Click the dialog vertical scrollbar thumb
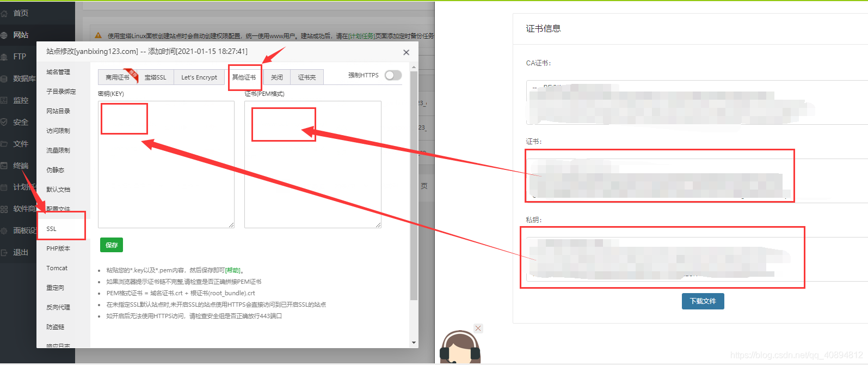Screen dimensions: 868x365 (414, 185)
